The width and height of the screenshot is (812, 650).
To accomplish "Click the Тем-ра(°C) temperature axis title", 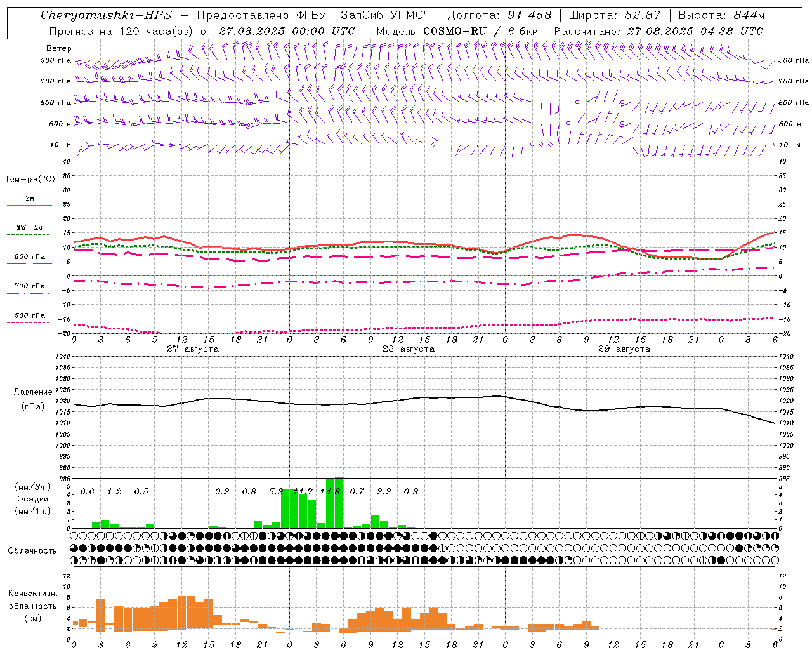I will tap(30, 180).
